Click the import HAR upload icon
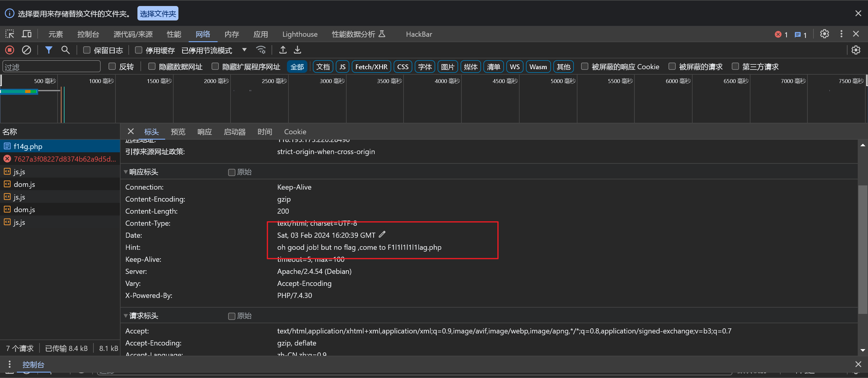 pos(283,50)
